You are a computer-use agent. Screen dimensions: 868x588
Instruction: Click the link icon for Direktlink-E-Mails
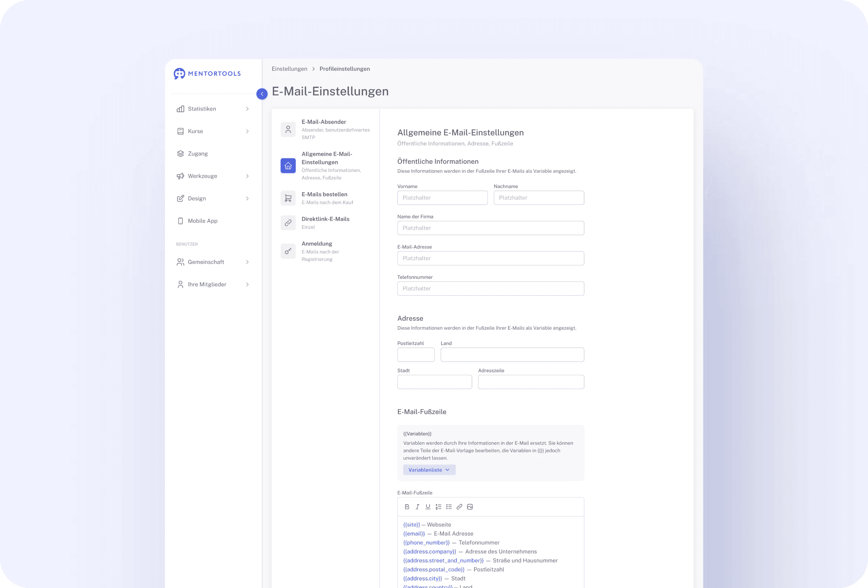(288, 223)
